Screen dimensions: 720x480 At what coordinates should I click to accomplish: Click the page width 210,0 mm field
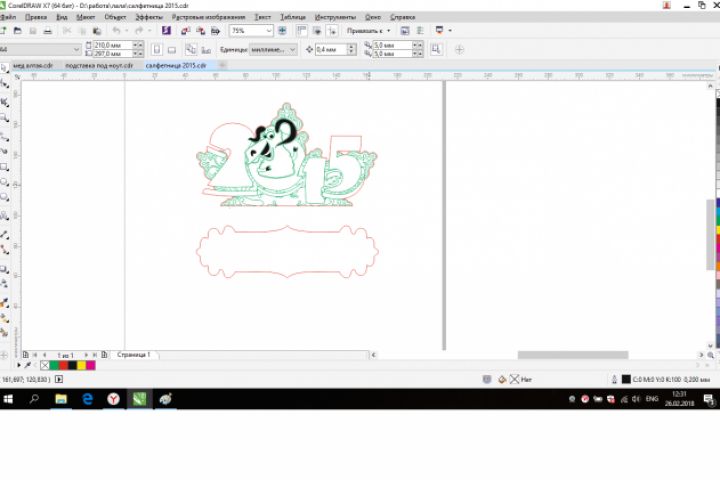point(112,45)
